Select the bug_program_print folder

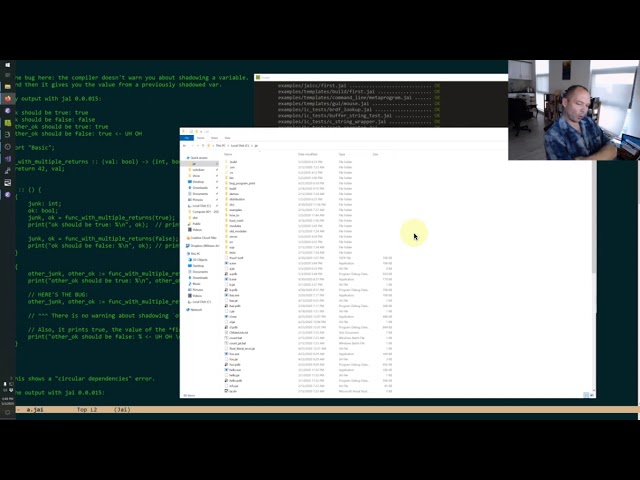[x=242, y=183]
